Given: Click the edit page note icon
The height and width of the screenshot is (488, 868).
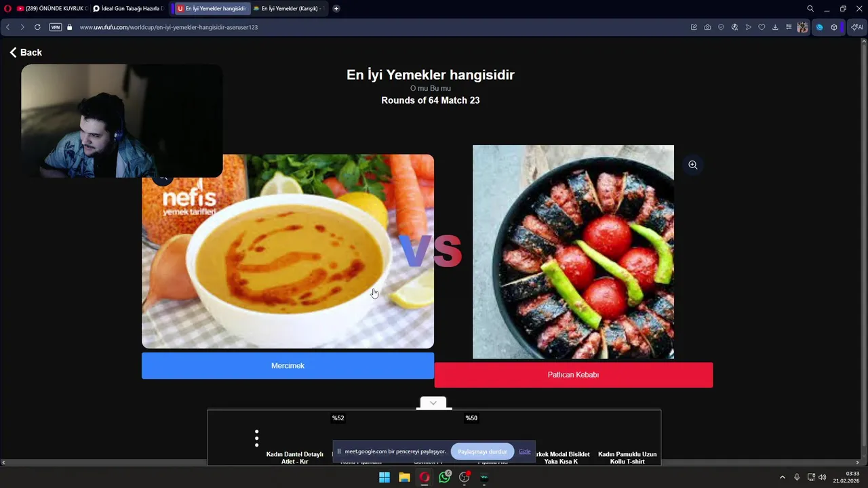Looking at the screenshot, I should coord(694,27).
